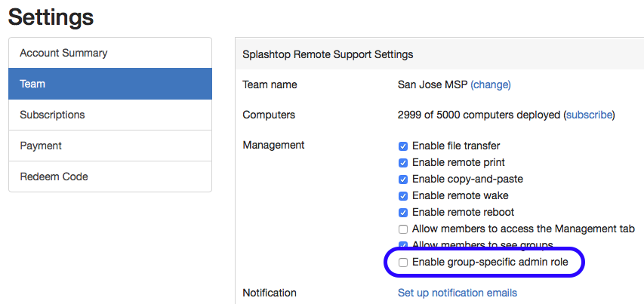The height and width of the screenshot is (304, 644).
Task: Choose the Redeem Code menu entry
Action: tap(110, 177)
